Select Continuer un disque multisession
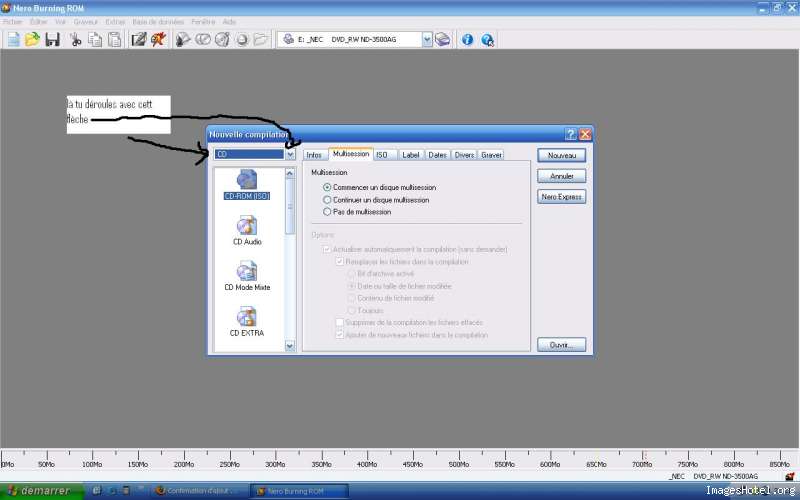Viewport: 800px width, 500px height. pos(376,200)
